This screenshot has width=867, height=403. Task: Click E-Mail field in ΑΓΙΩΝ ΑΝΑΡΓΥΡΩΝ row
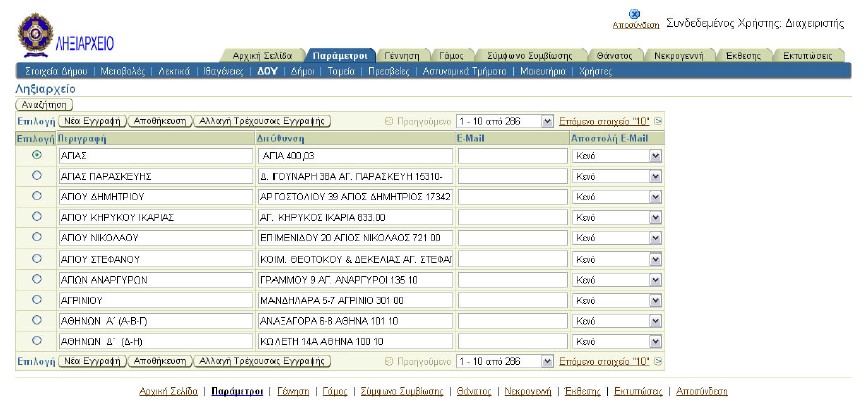[513, 280]
